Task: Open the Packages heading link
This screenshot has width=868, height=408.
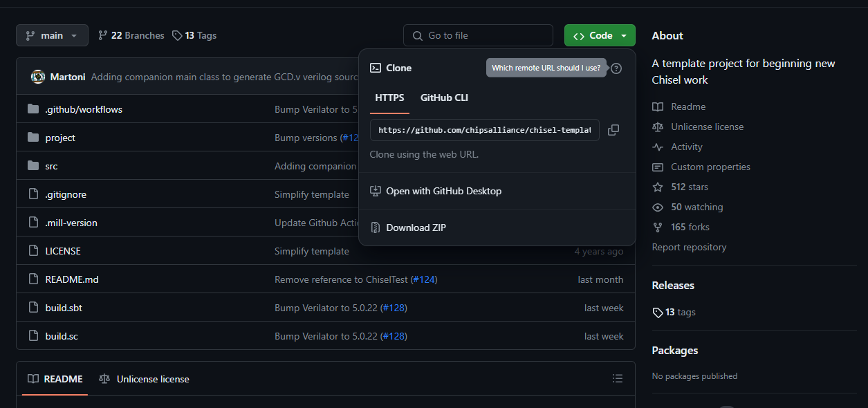Action: coord(675,350)
